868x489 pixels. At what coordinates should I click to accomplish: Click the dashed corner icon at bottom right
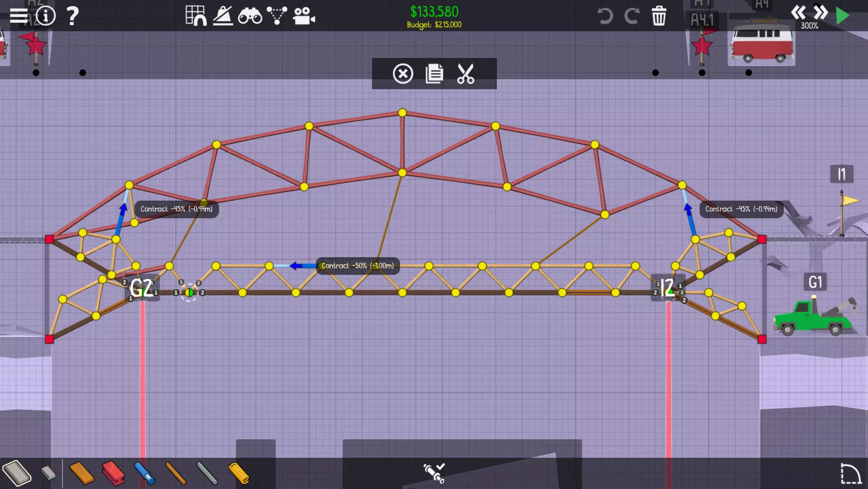850,474
